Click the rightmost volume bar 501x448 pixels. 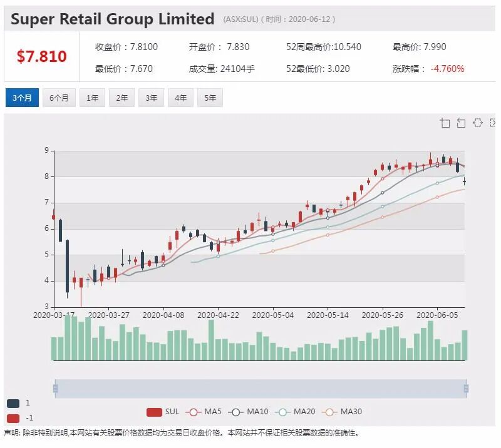click(x=465, y=345)
